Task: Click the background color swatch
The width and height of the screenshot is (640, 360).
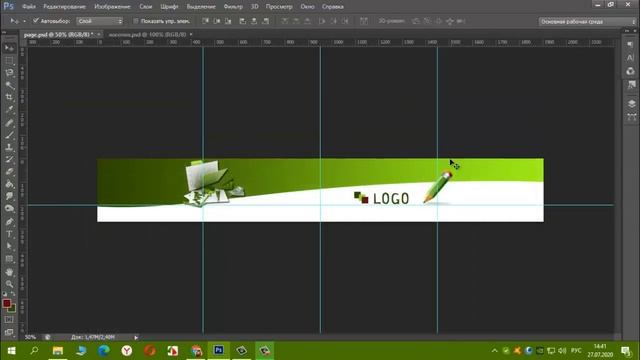Action: point(13,309)
